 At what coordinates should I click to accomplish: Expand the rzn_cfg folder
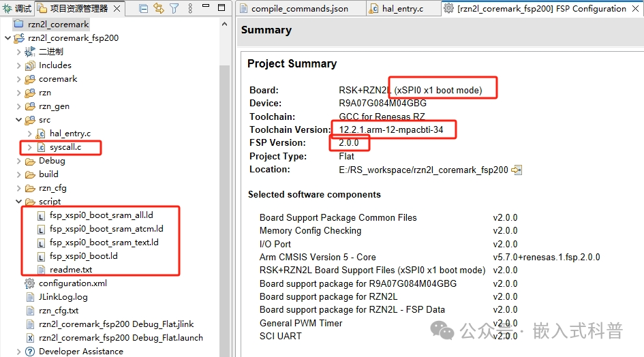(x=18, y=188)
